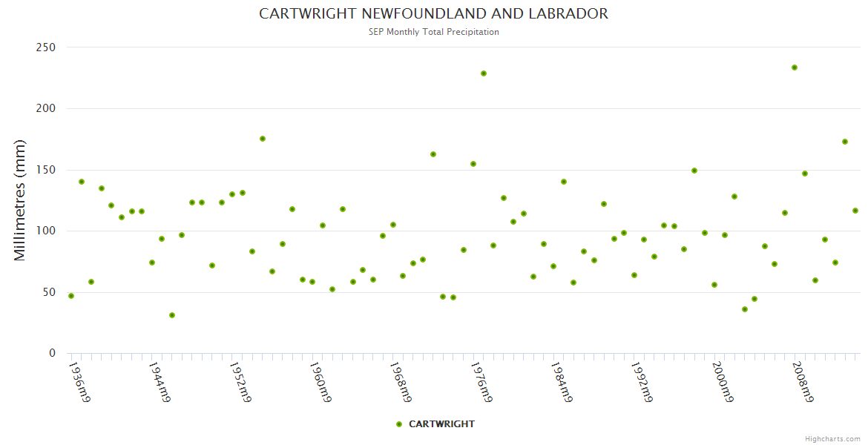The width and height of the screenshot is (868, 445).
Task: Click the highest data point near 233 mm
Action: click(795, 67)
